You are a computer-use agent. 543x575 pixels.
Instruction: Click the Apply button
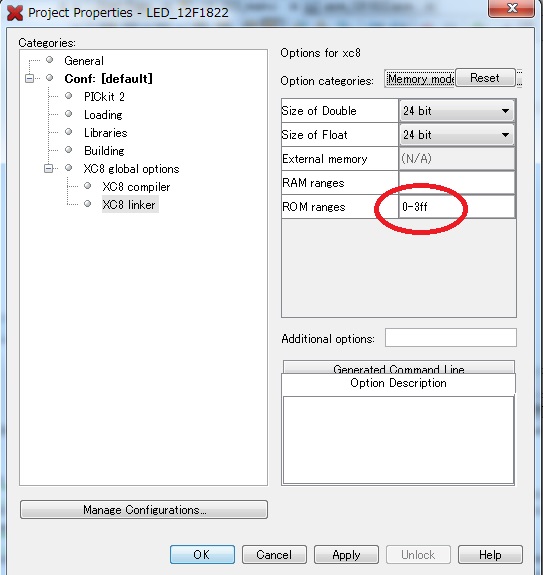[346, 554]
